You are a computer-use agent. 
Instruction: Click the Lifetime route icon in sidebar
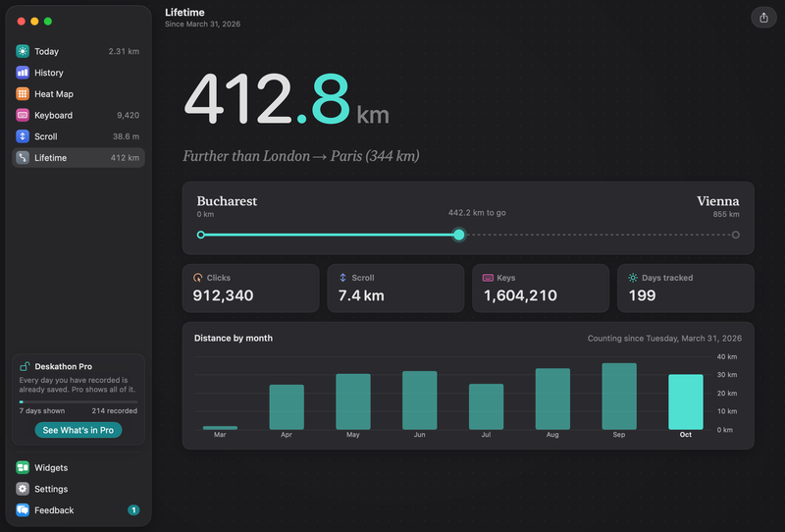[x=23, y=158]
